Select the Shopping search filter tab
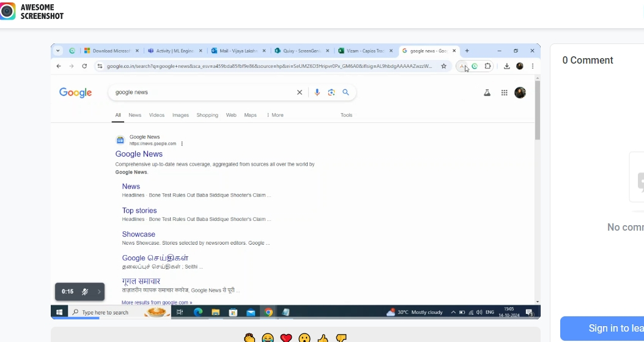 point(207,115)
